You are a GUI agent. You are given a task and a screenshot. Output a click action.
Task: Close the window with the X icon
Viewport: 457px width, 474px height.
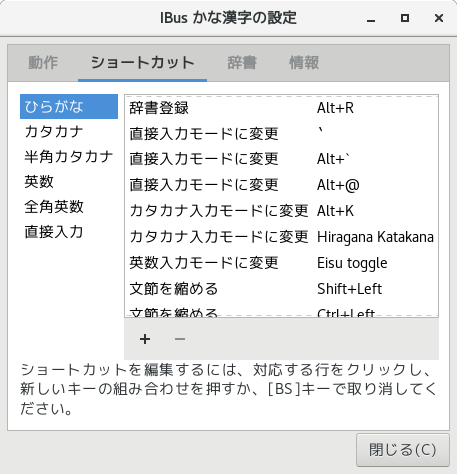click(x=439, y=18)
